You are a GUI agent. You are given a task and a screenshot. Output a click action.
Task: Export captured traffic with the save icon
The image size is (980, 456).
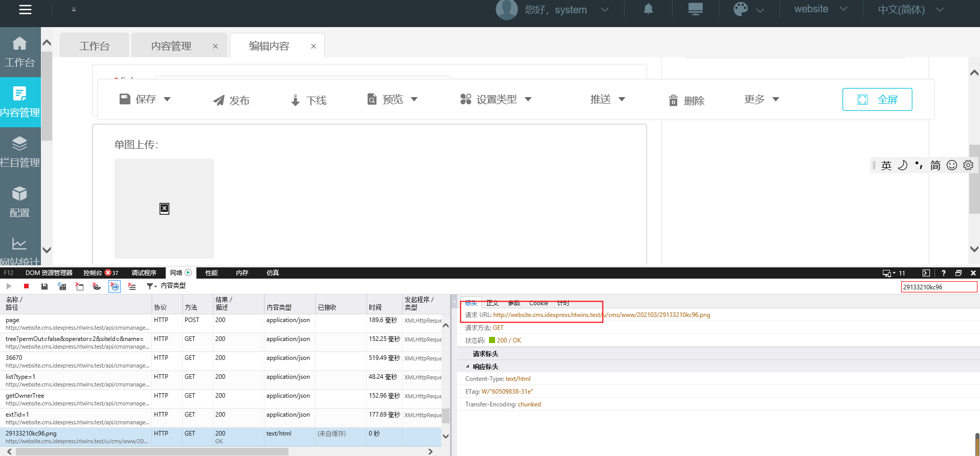point(44,286)
